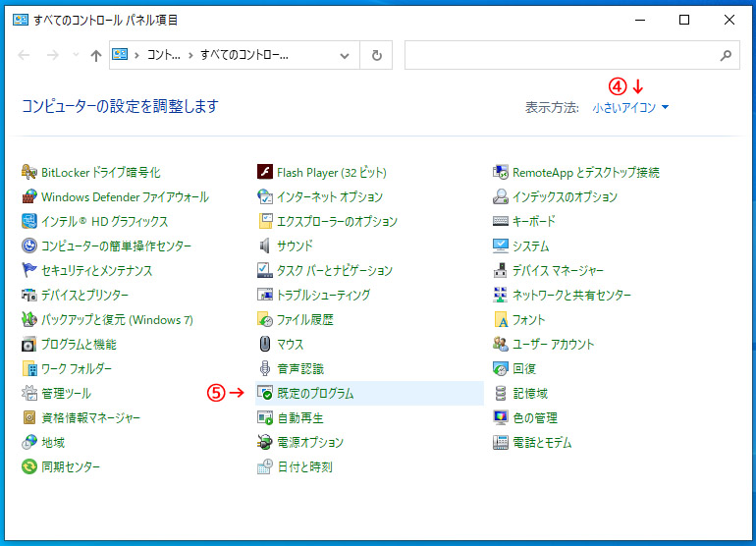Image resolution: width=756 pixels, height=546 pixels.
Task: Click the キーボード icon
Action: (x=501, y=221)
